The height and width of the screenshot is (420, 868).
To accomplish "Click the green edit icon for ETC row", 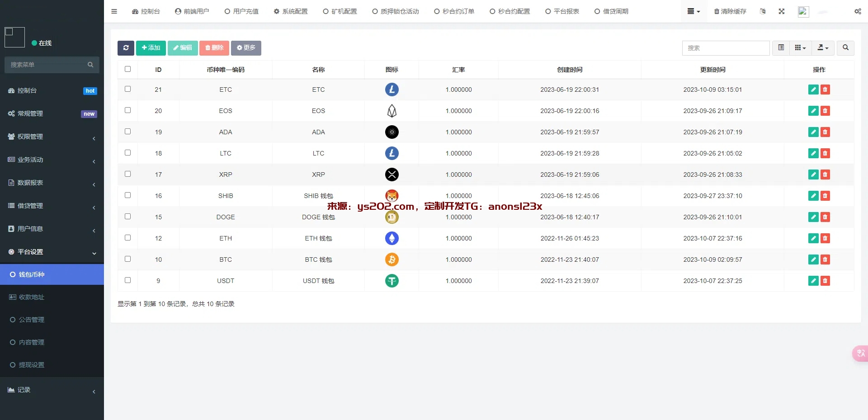I will (x=813, y=90).
